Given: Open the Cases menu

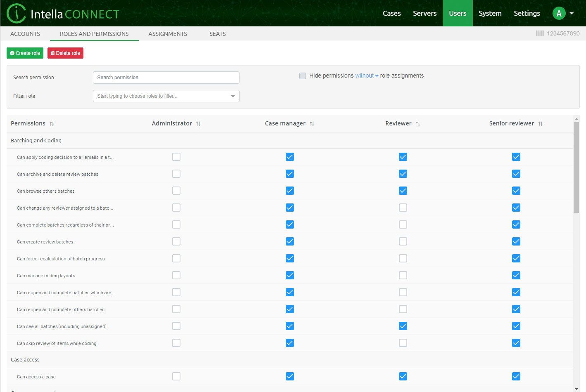Looking at the screenshot, I should (x=391, y=13).
